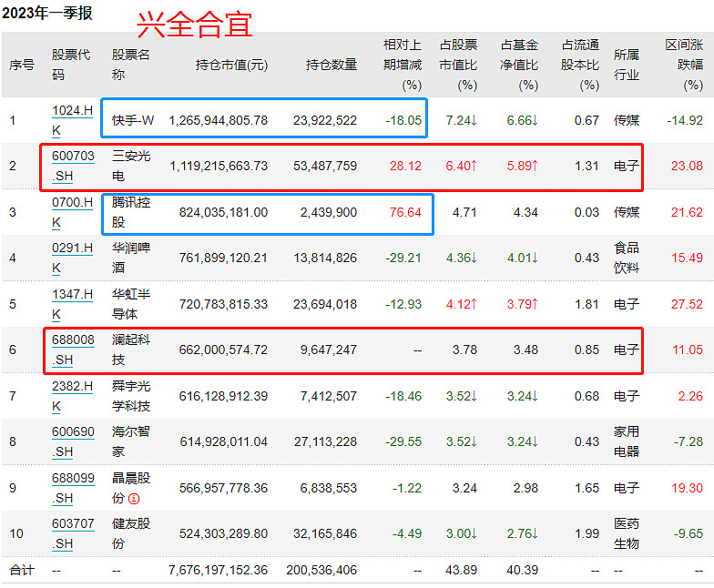The image size is (714, 588).
Task: Click change value -29.55 for 海尔智家
Action: pos(403,441)
